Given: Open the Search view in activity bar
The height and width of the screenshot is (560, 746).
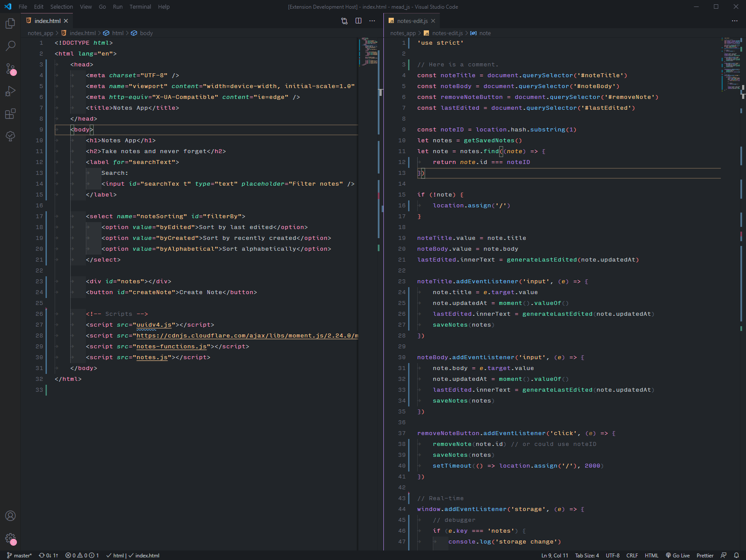Looking at the screenshot, I should [x=10, y=46].
